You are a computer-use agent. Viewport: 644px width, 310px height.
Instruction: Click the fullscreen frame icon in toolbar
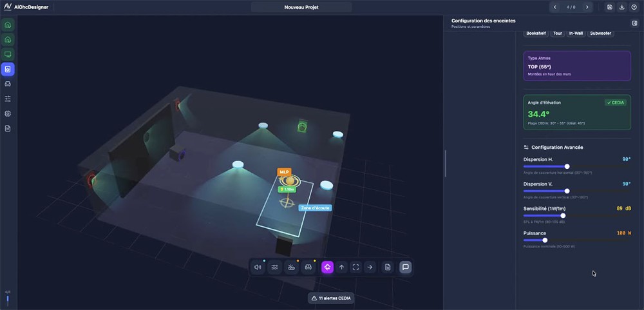355,267
